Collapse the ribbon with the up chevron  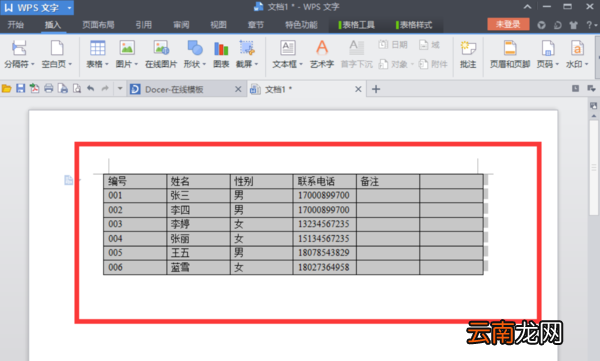tap(527, 7)
